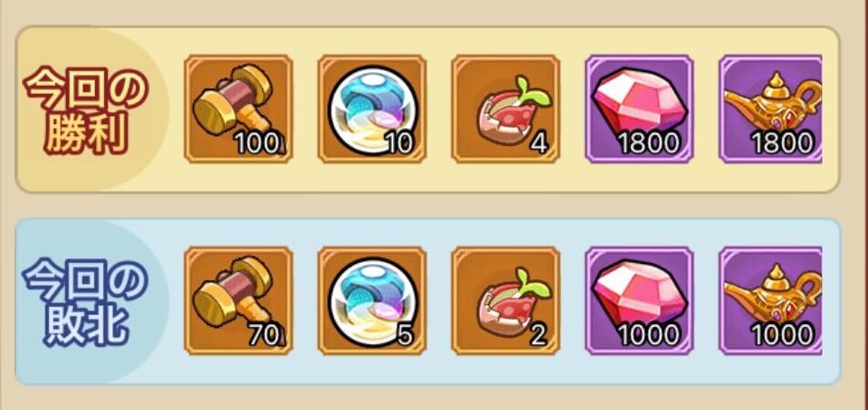
Task: Click the 10 count on the 今回の勝利 orb
Action: [398, 144]
